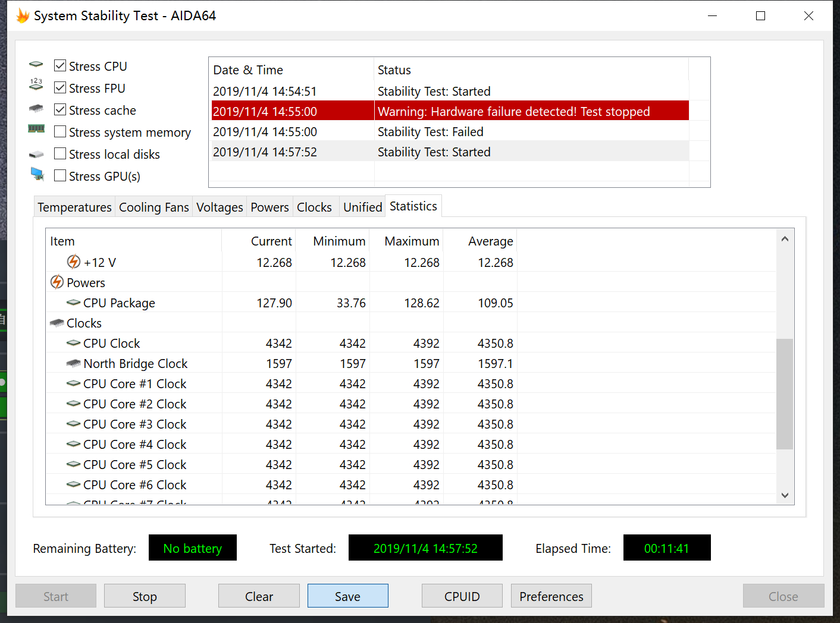Image resolution: width=840 pixels, height=623 pixels.
Task: Click the icon beside CPU Core #6 Clock
Action: 74,484
